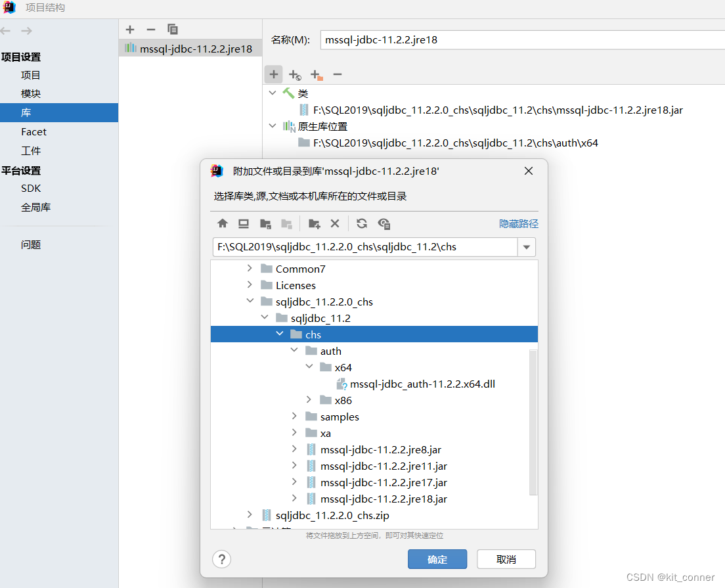Collapse the x64 folder
Image resolution: width=725 pixels, height=588 pixels.
[x=309, y=367]
